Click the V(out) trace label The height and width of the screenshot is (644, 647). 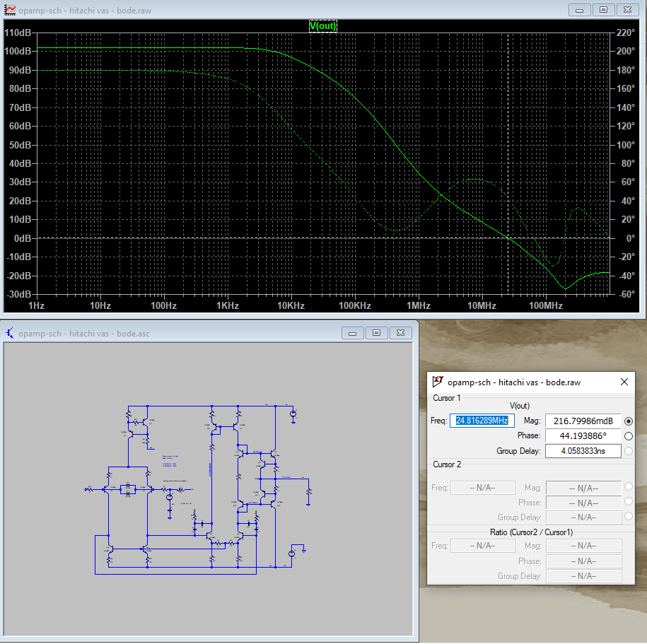coord(323,26)
